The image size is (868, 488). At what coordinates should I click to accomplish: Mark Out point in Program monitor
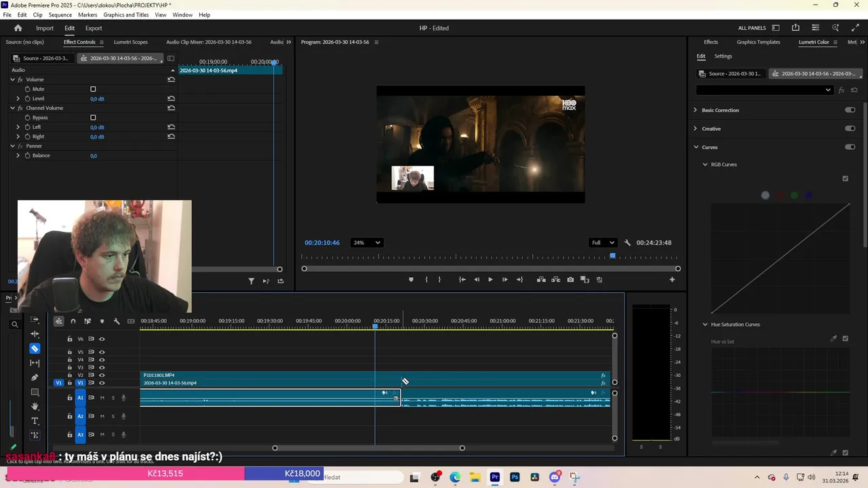pos(439,279)
